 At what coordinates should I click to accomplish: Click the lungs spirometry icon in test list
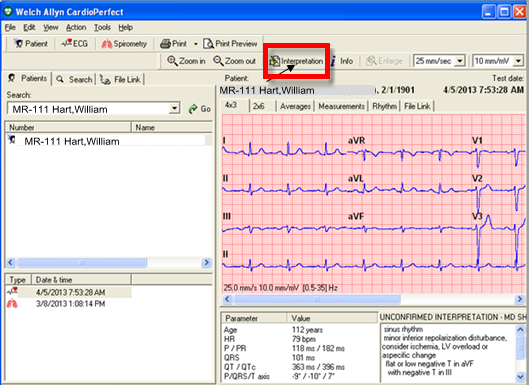(x=12, y=303)
